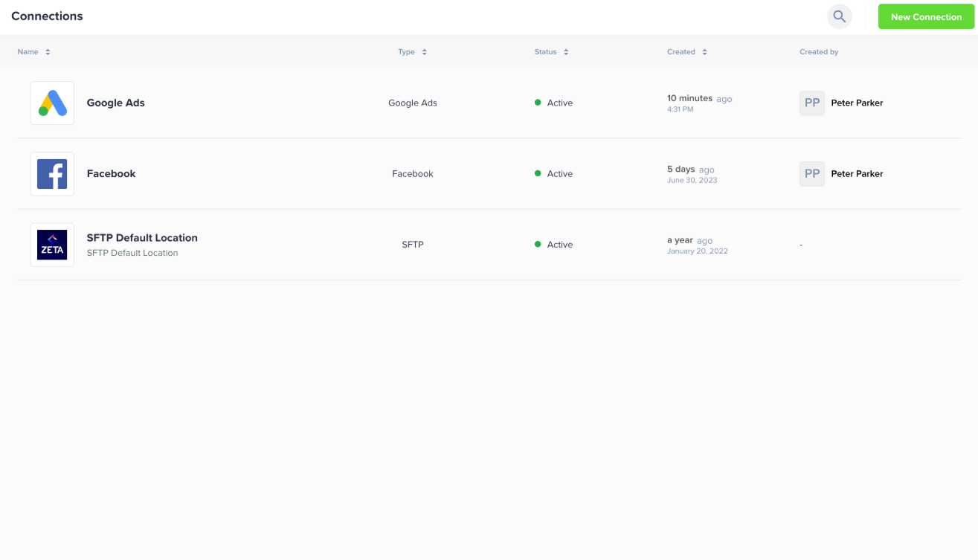Open the Google Ads connection name
The height and width of the screenshot is (560, 978).
[x=115, y=103]
